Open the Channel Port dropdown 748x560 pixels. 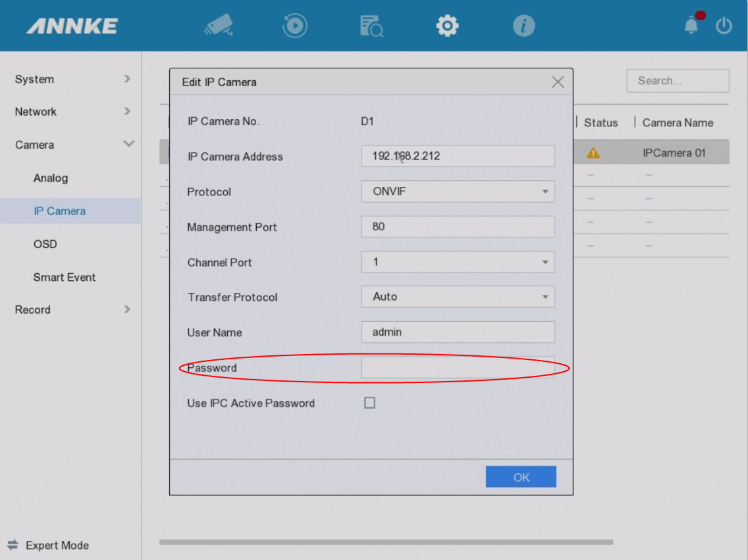click(458, 262)
